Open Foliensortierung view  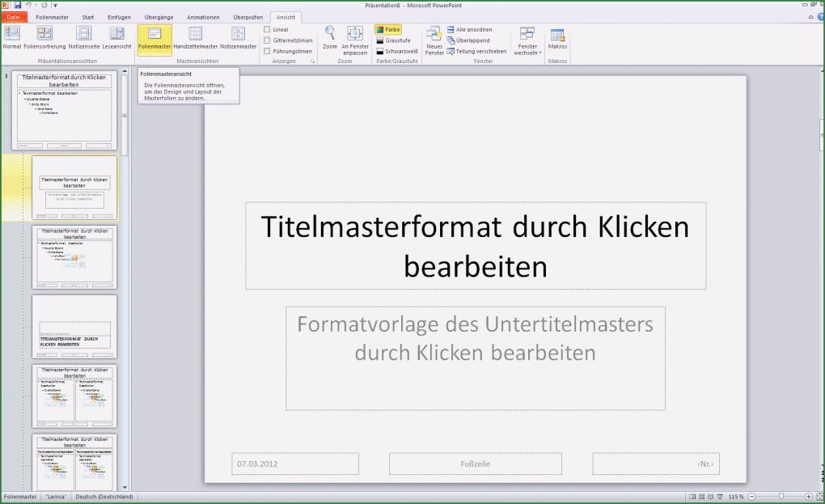[44, 38]
